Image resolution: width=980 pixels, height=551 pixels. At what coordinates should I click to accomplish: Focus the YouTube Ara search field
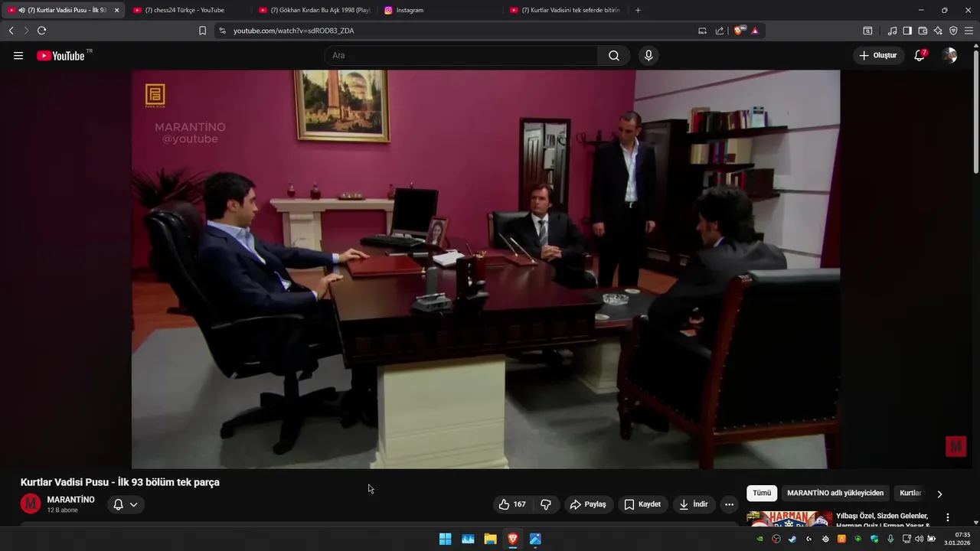point(461,55)
